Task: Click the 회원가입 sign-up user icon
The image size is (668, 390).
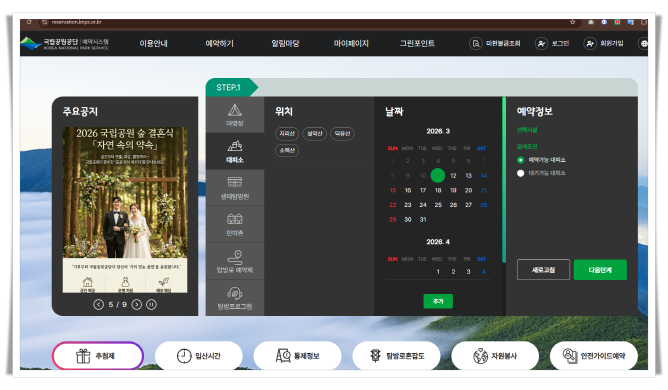Action: (x=590, y=43)
